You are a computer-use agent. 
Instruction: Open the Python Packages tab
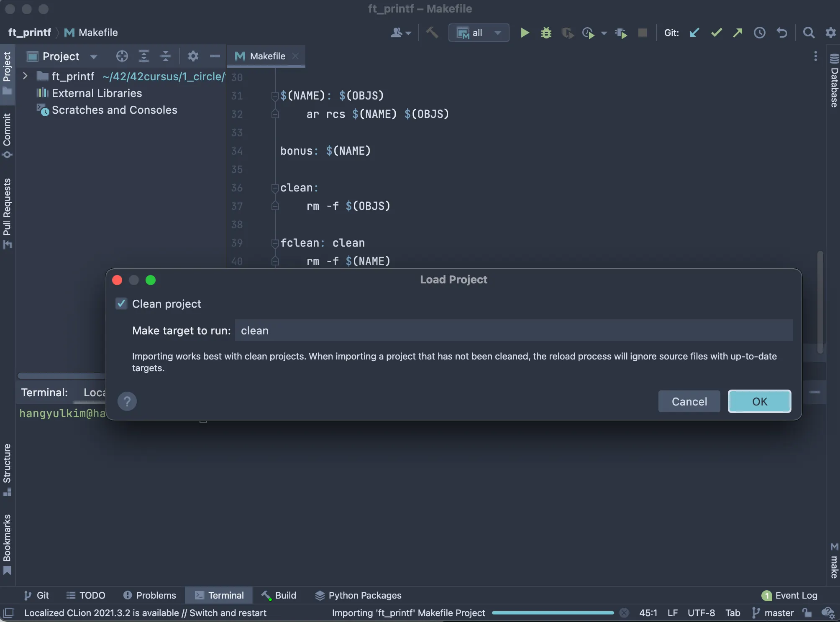(358, 595)
